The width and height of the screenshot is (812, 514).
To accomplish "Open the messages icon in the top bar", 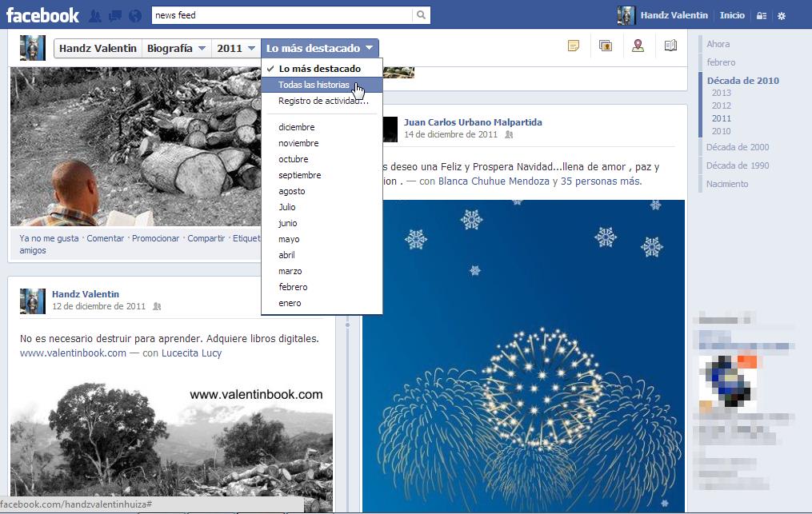I will coord(115,15).
